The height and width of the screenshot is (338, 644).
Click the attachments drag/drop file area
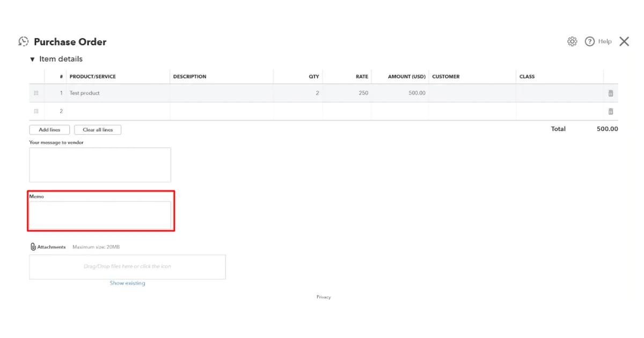(127, 267)
